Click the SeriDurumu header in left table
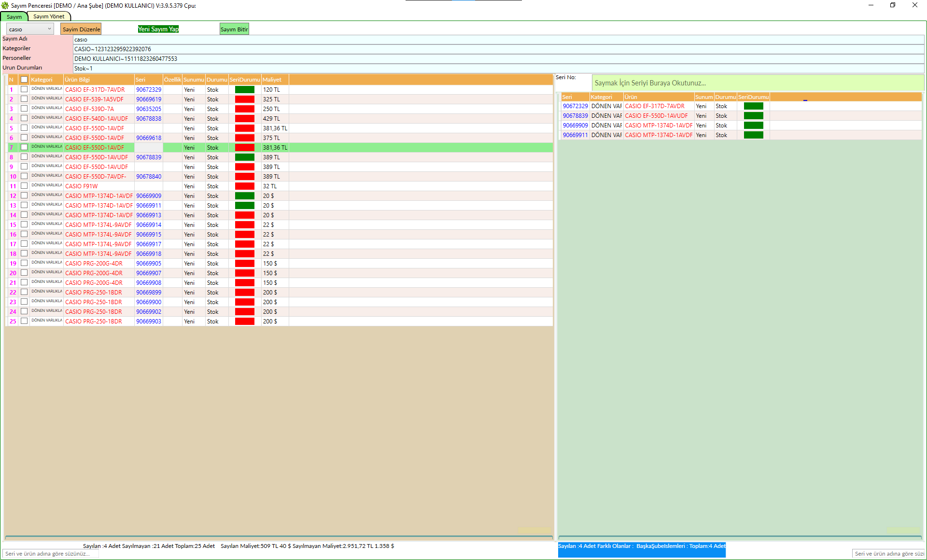Image resolution: width=927 pixels, height=560 pixels. click(x=245, y=80)
